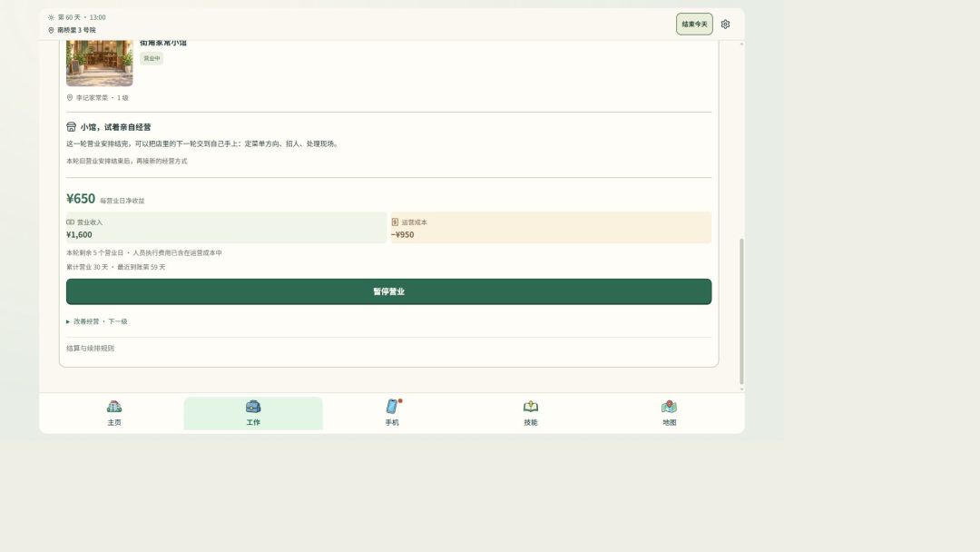
Task: Open the 结算与续排规则 link
Action: 91,349
